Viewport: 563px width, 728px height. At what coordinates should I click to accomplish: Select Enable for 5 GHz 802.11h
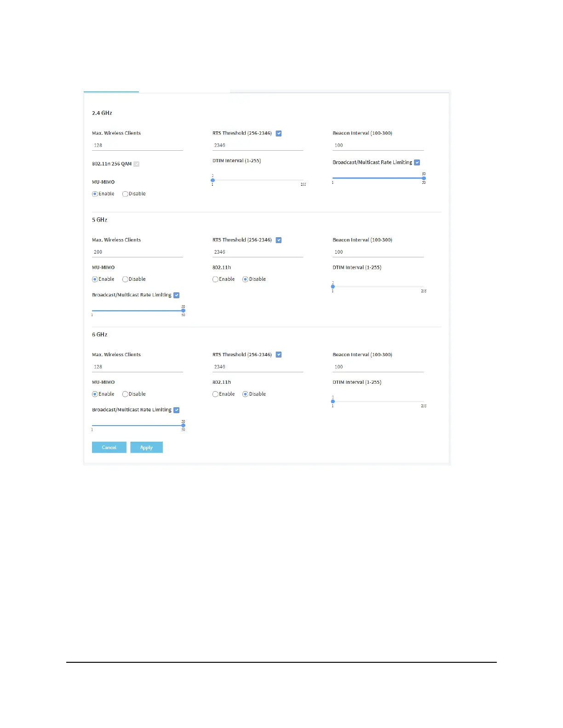[x=215, y=279]
